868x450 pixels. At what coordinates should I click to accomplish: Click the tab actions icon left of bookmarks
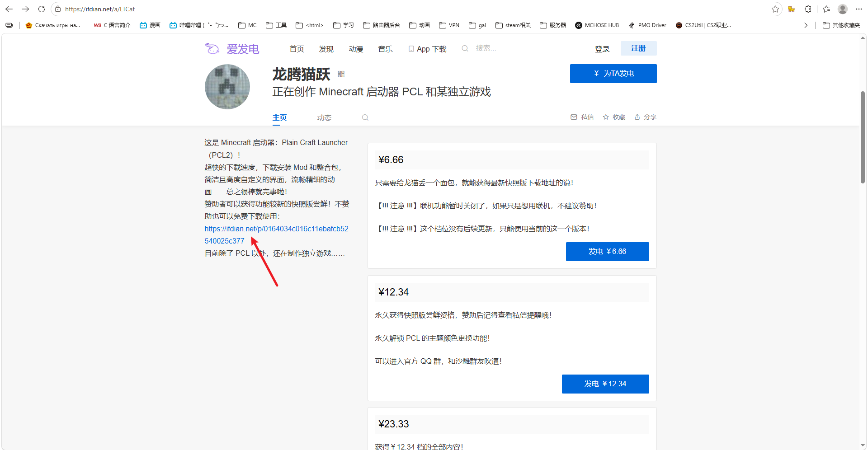click(9, 25)
